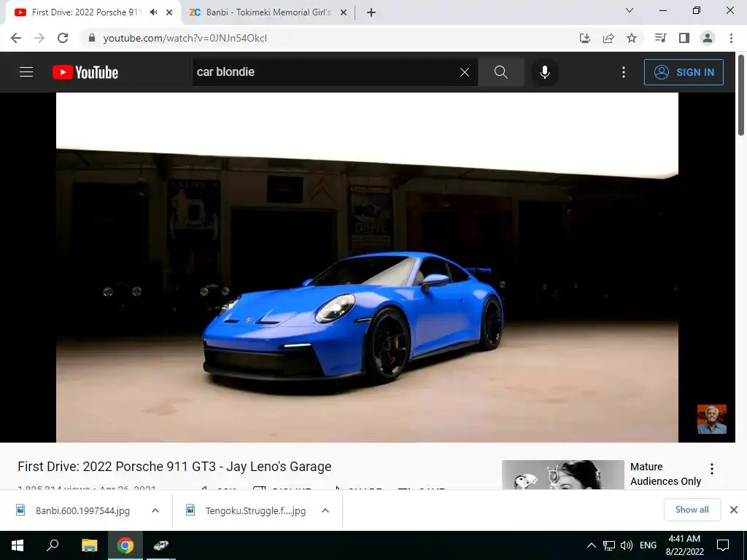Open downloaded file Banbi.600.1997544.jpg
747x560 pixels.
pyautogui.click(x=82, y=510)
